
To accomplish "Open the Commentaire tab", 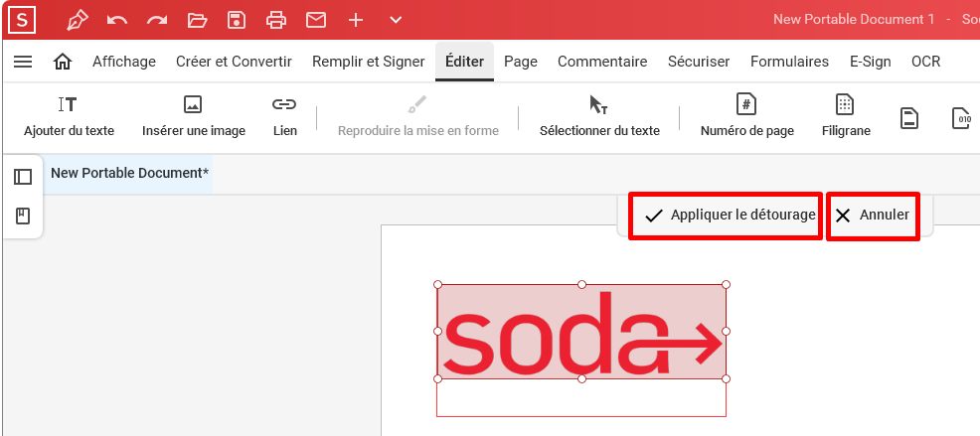I will (602, 62).
